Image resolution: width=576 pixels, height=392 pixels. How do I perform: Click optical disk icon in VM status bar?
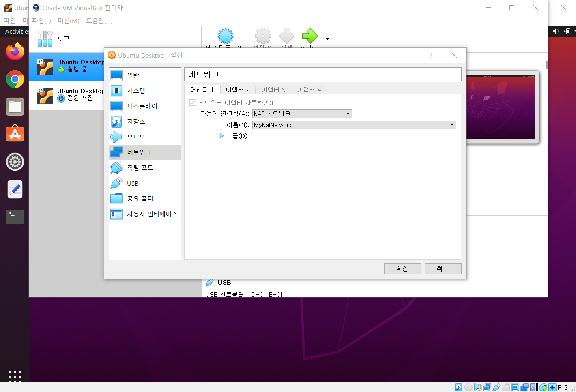pyautogui.click(x=469, y=388)
